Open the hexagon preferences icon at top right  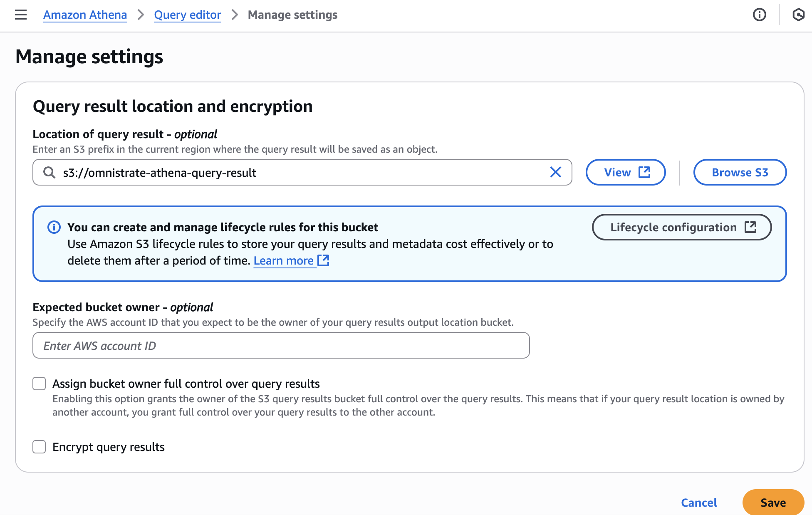(798, 15)
